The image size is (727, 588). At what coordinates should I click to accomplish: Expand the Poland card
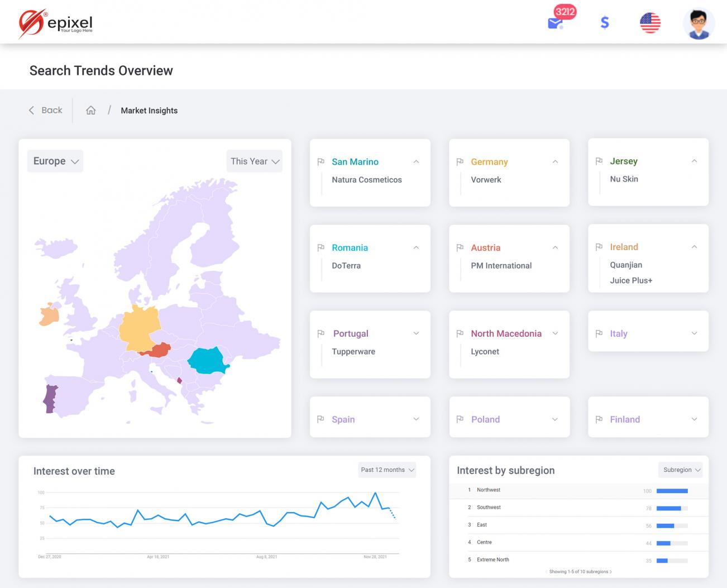[x=555, y=419]
